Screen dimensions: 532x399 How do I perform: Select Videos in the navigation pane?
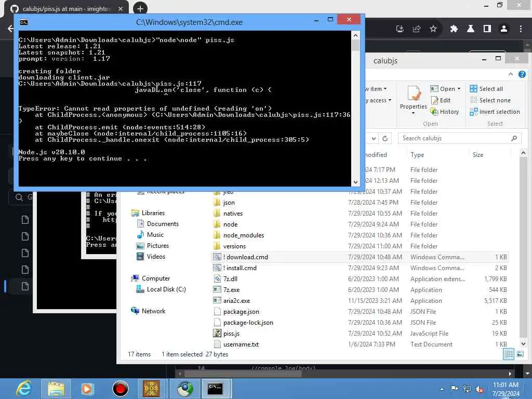tap(156, 257)
